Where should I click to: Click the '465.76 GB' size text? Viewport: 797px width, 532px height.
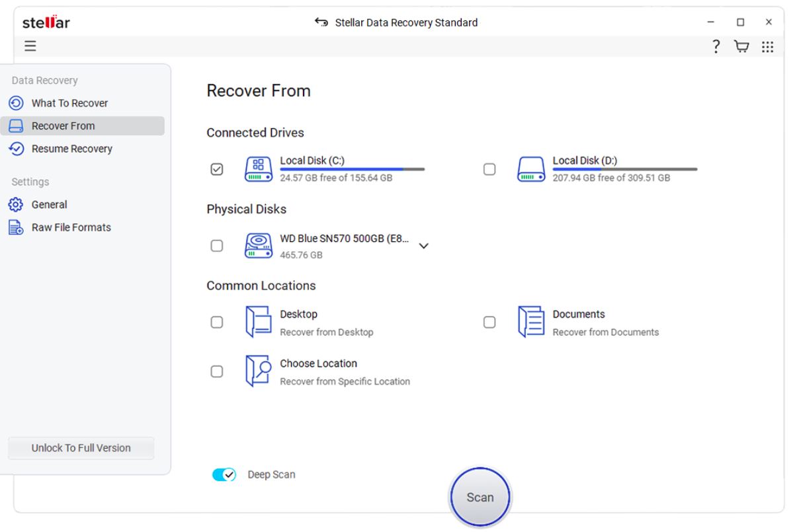coord(302,255)
